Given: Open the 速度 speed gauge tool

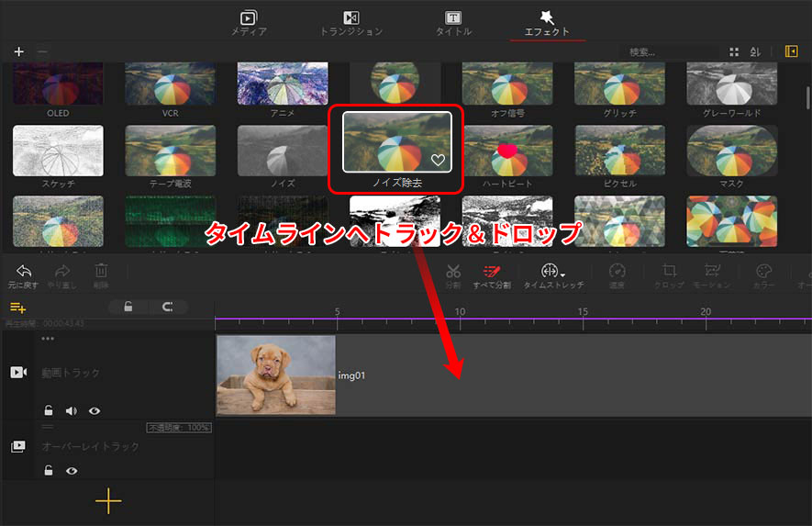Looking at the screenshot, I should pos(617,271).
